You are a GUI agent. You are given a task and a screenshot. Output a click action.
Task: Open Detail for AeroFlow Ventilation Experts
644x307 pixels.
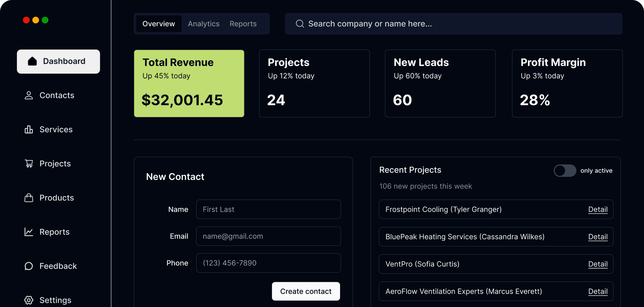pyautogui.click(x=598, y=292)
